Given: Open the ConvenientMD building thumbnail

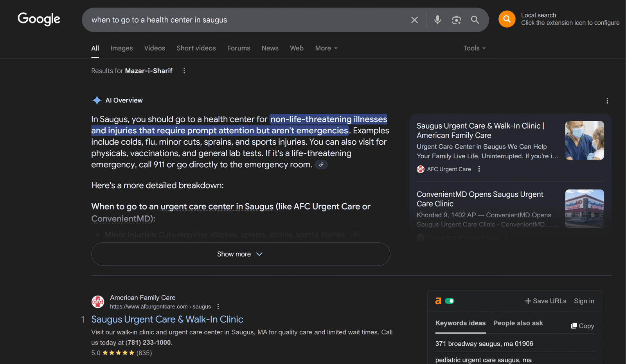Looking at the screenshot, I should (585, 209).
